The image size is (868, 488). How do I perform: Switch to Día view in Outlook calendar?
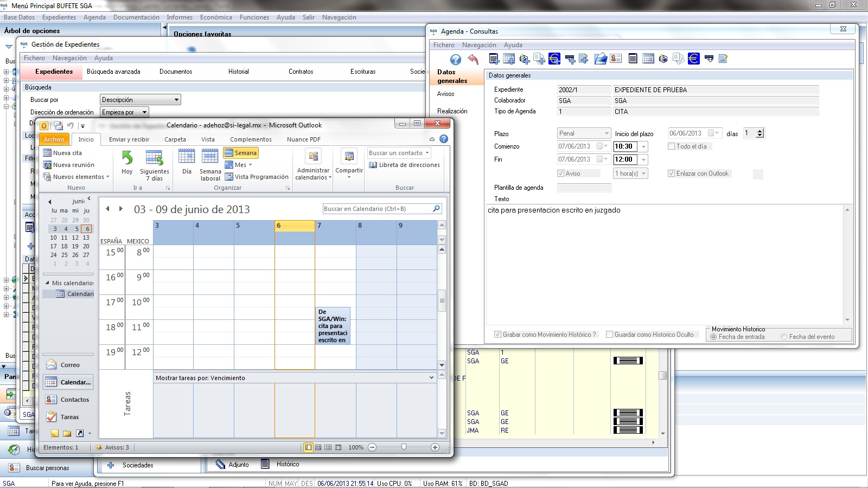click(187, 158)
